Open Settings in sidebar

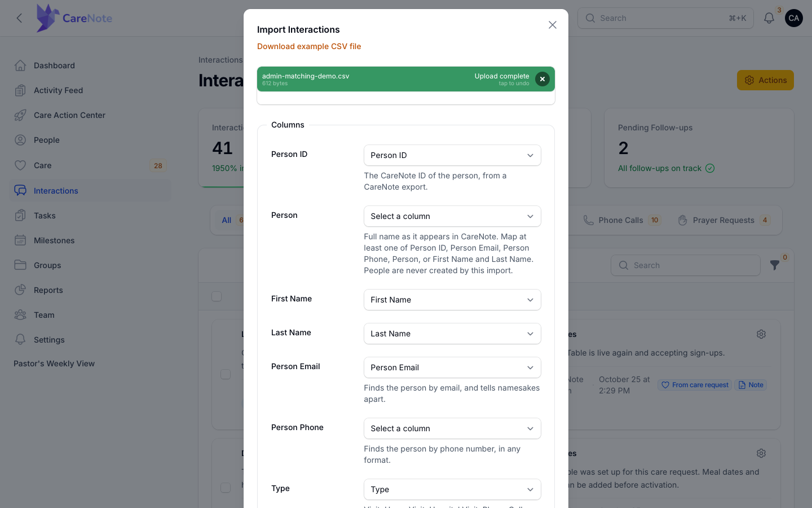tap(90, 340)
